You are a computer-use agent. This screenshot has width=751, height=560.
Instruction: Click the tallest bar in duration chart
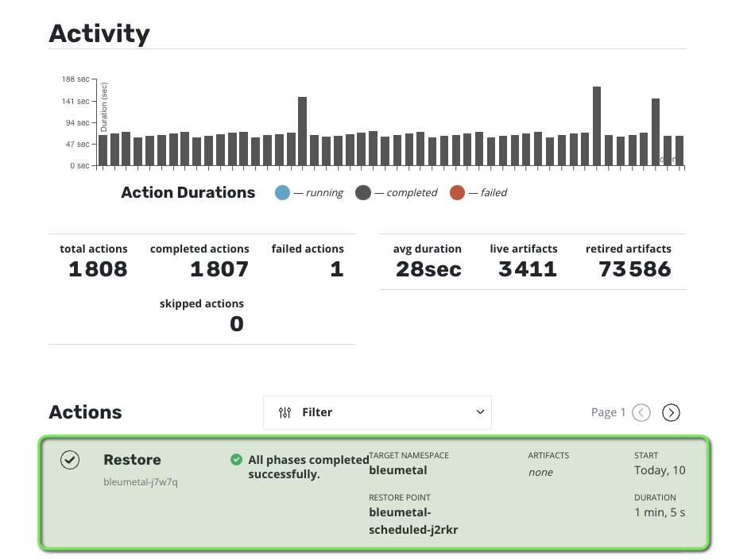pyautogui.click(x=597, y=126)
